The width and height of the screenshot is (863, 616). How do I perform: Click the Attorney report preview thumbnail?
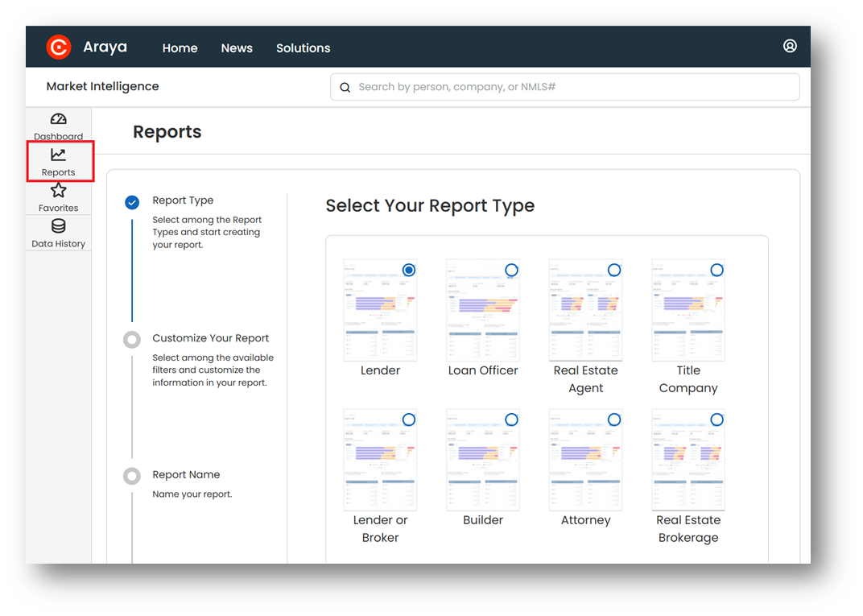[585, 461]
